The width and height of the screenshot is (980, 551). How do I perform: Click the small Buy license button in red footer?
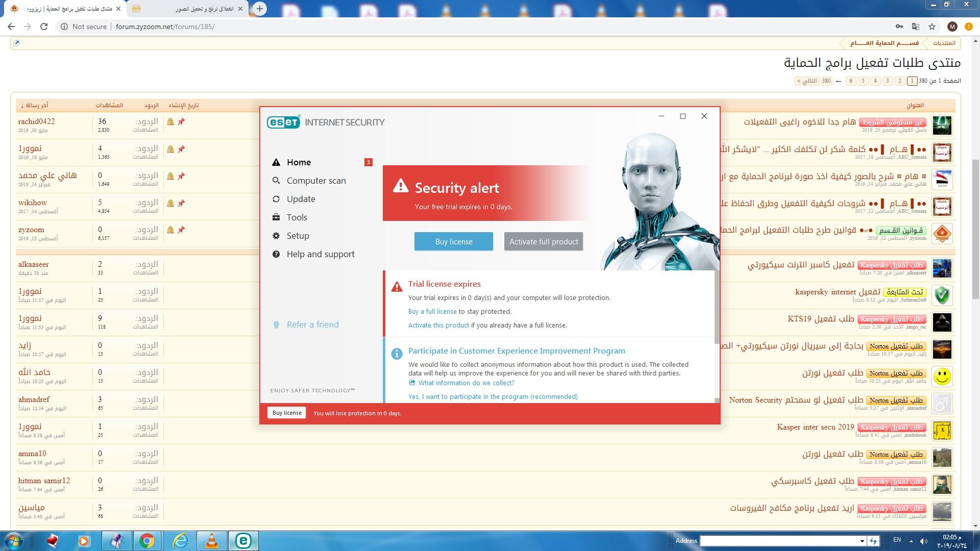click(x=287, y=413)
